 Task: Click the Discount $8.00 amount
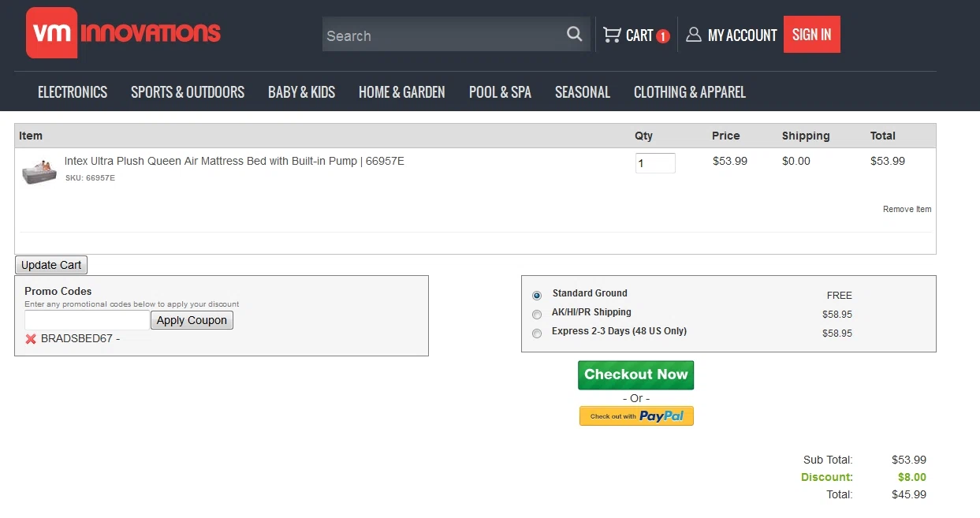click(912, 477)
